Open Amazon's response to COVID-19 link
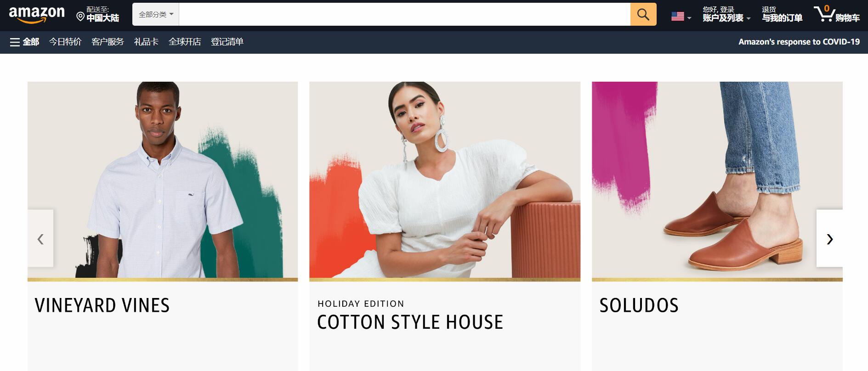 click(x=799, y=42)
